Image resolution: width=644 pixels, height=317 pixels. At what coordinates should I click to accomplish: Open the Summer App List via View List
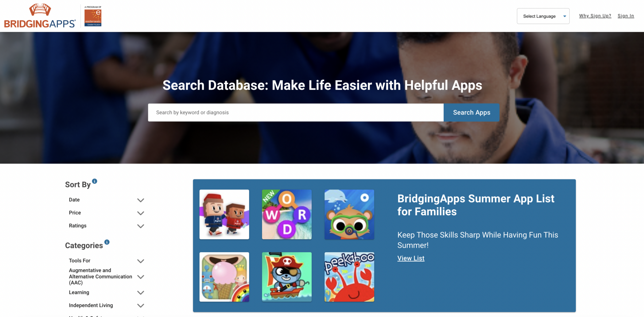point(411,258)
